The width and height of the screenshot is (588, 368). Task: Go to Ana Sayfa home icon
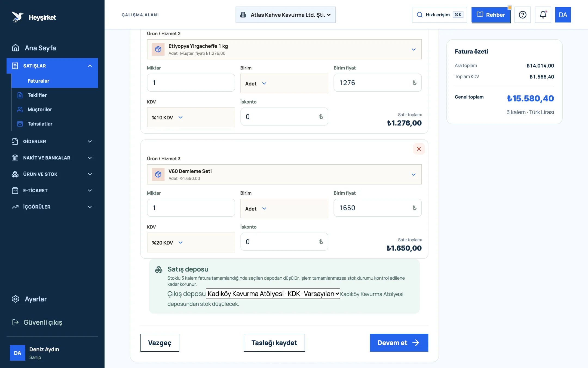click(x=16, y=48)
